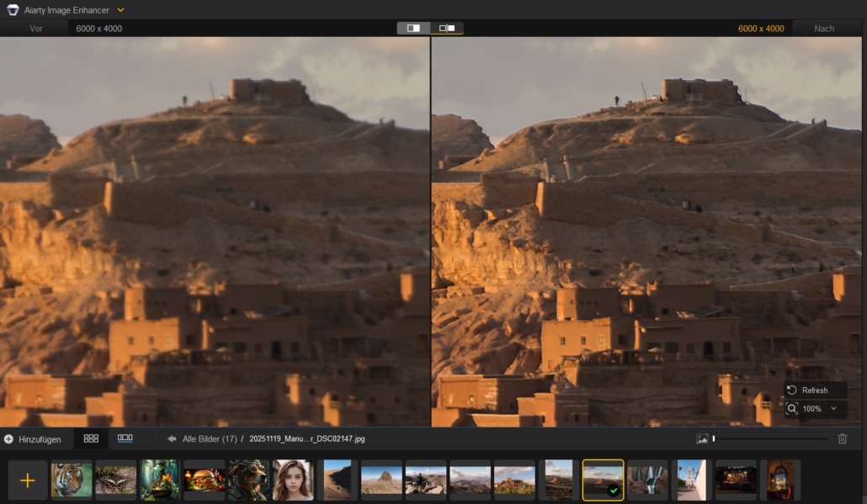Expand the 100% zoom level dropdown
The image size is (867, 504).
pyautogui.click(x=833, y=409)
